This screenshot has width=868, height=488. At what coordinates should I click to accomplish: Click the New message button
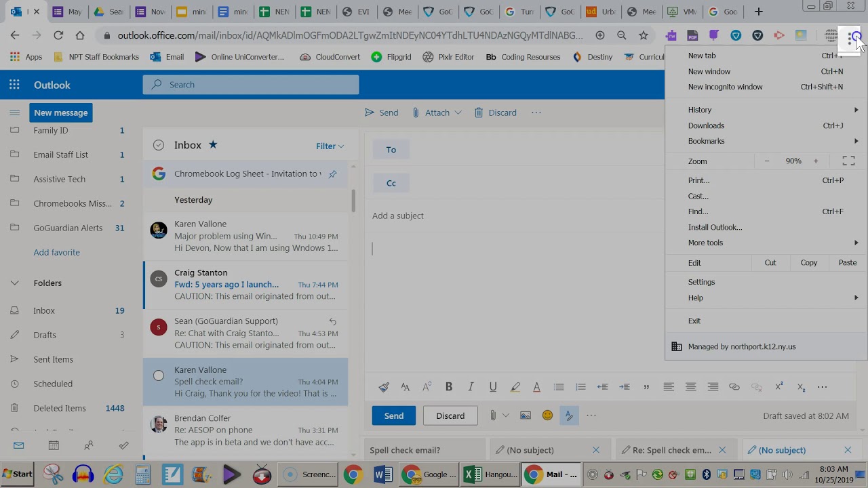tap(61, 113)
